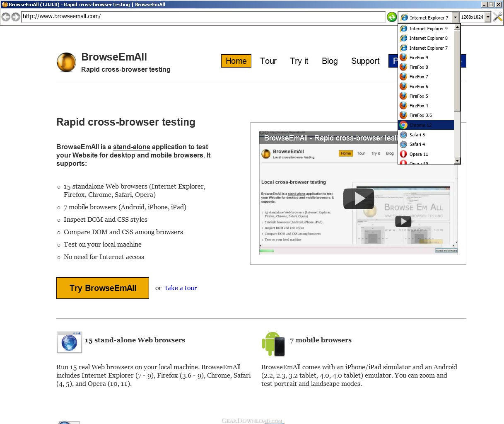
Task: Play the BrowseEmAll intro video
Action: (x=359, y=199)
